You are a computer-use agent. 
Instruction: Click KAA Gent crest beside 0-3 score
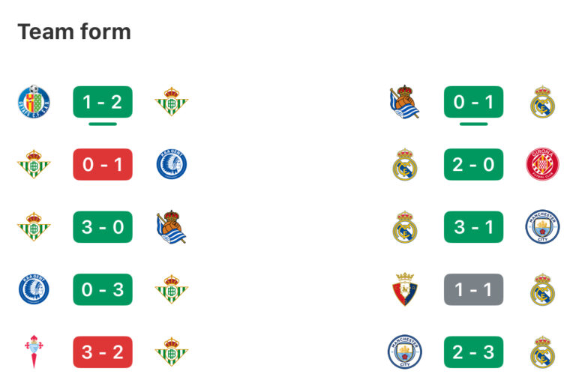[34, 289]
